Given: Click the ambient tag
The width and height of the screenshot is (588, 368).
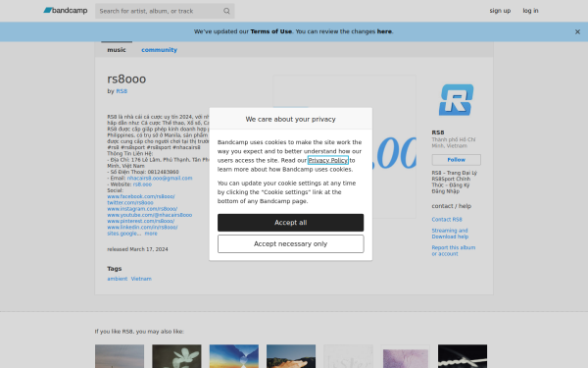Looking at the screenshot, I should [x=118, y=279].
